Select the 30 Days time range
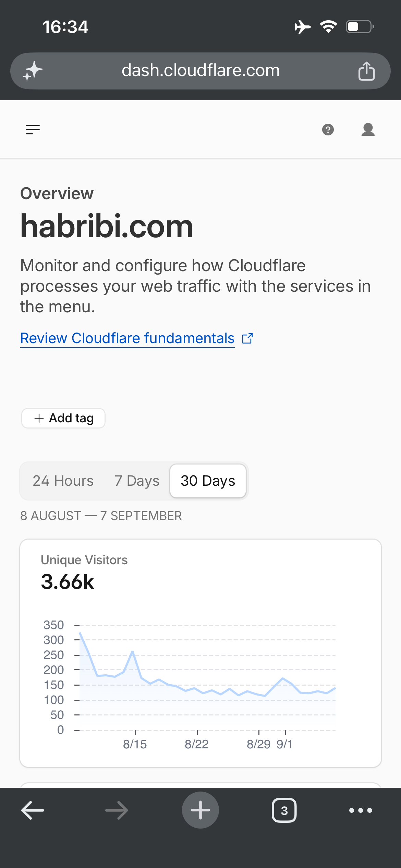The height and width of the screenshot is (868, 401). tap(208, 481)
